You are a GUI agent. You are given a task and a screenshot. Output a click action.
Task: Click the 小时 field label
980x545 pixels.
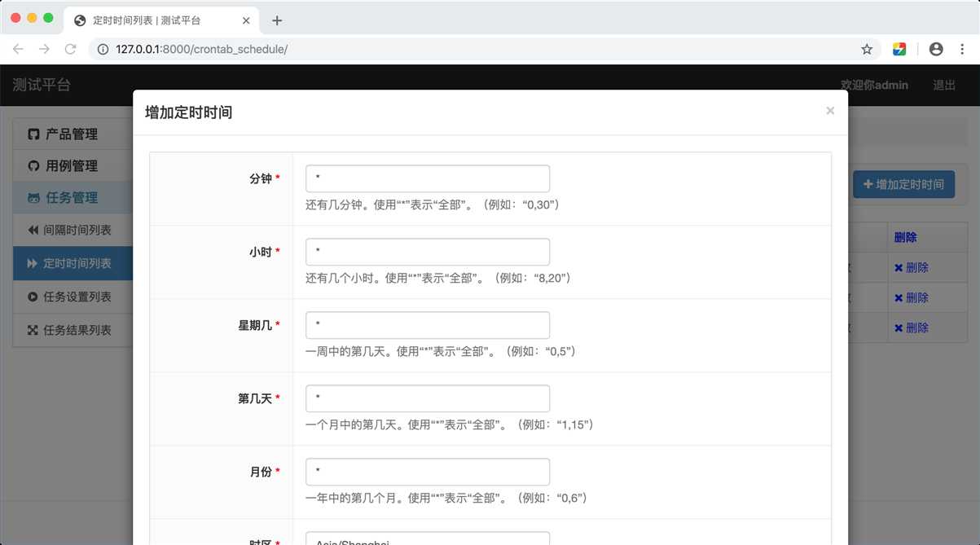point(261,252)
